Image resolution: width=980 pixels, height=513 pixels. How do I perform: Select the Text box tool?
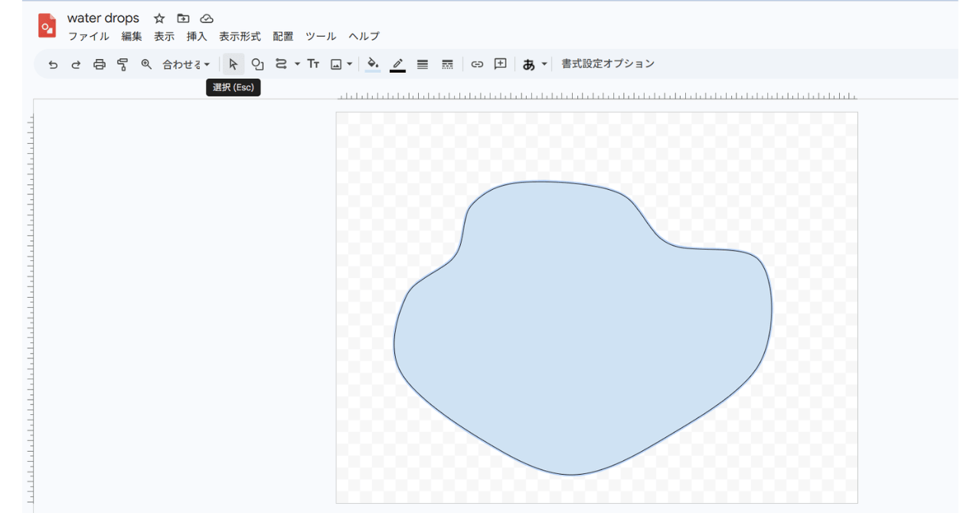point(313,64)
